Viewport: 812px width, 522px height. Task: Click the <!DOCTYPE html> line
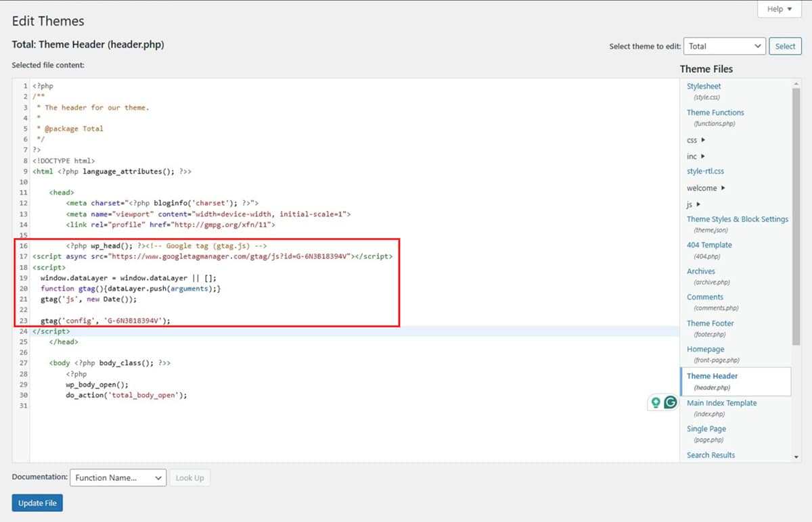[x=64, y=161]
